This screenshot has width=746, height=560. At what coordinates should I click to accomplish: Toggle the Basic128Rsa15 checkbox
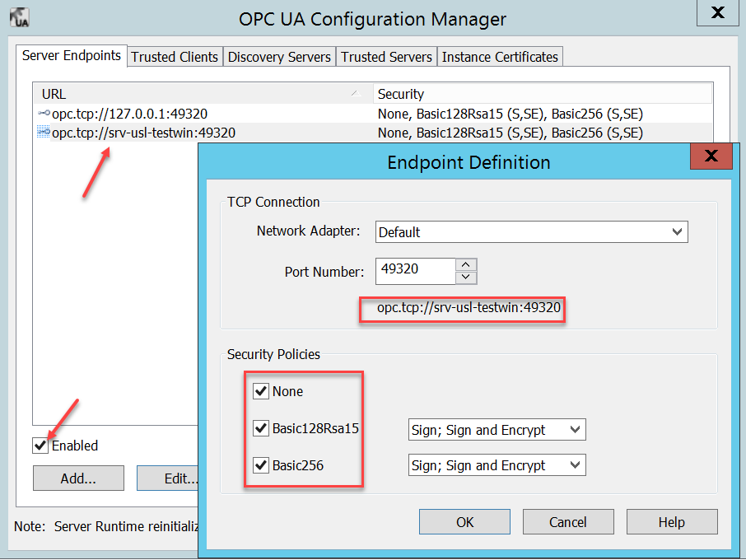(x=261, y=428)
